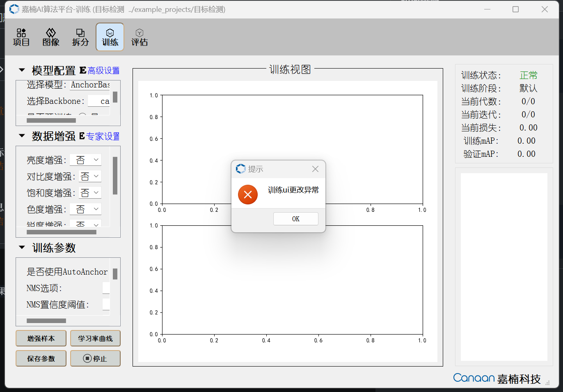Open the 项目 (Project) toolbar icon
The height and width of the screenshot is (392, 563).
pyautogui.click(x=21, y=37)
